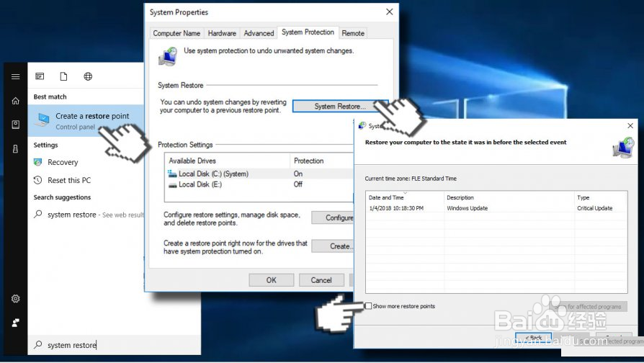Filter search results by documents icon

pyautogui.click(x=63, y=76)
